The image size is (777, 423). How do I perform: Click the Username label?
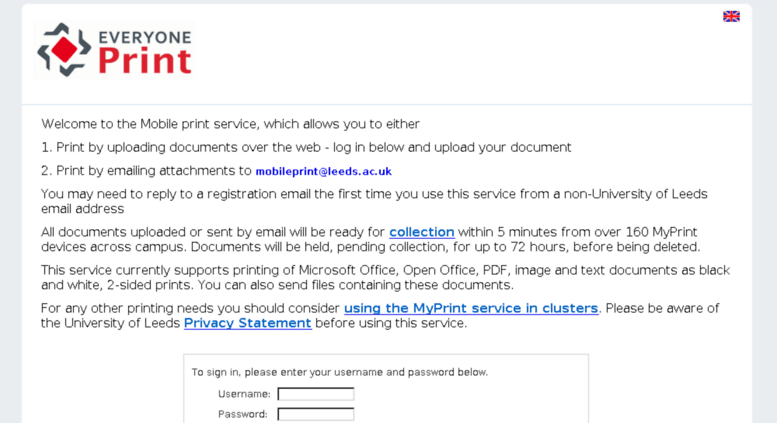[x=244, y=394]
